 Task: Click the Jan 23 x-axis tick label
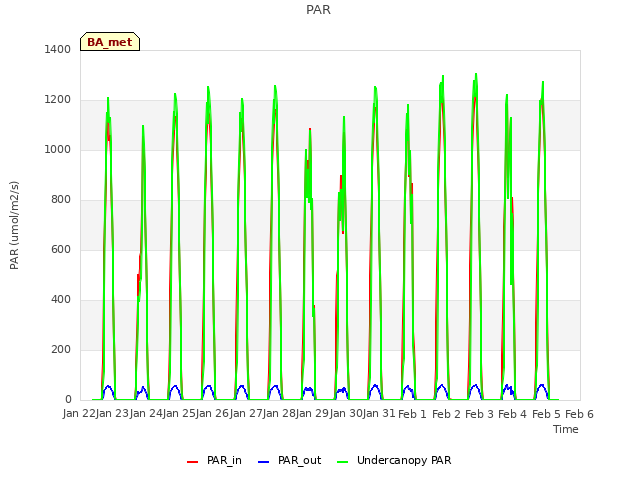pos(112,413)
